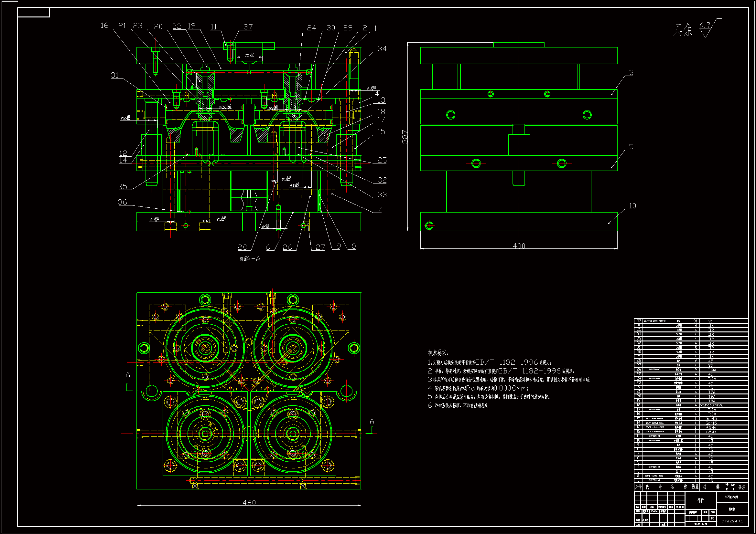Screen dimensions: 756x534
Task: Click callout number 5 on side view
Action: tap(631, 147)
